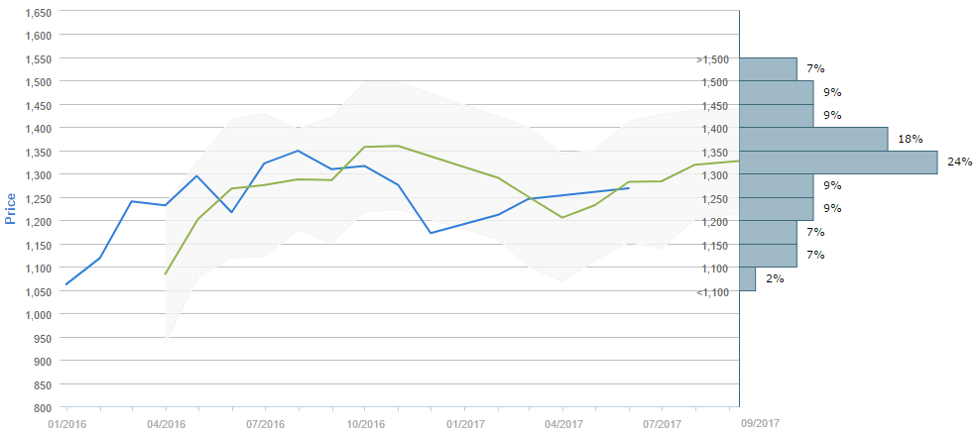Select the histogram bar between 1,250 and 1,300
The height and width of the screenshot is (433, 980).
(777, 185)
